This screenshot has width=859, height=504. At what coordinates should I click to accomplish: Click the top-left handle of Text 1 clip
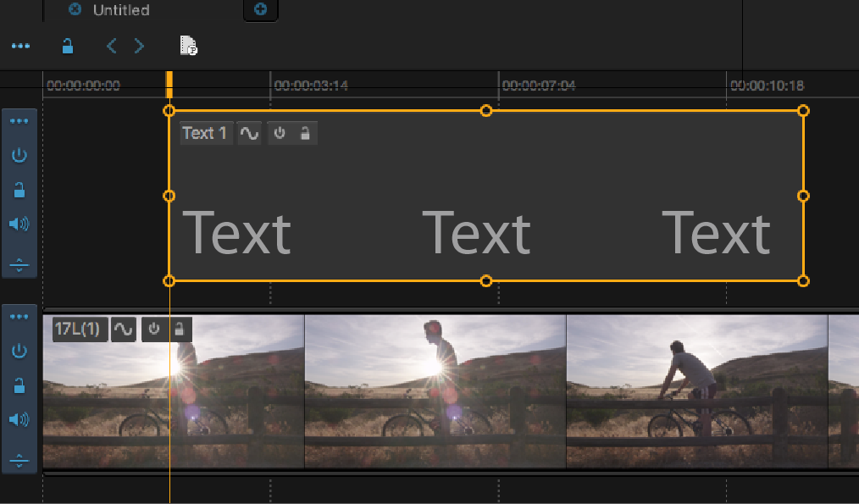pyautogui.click(x=169, y=111)
